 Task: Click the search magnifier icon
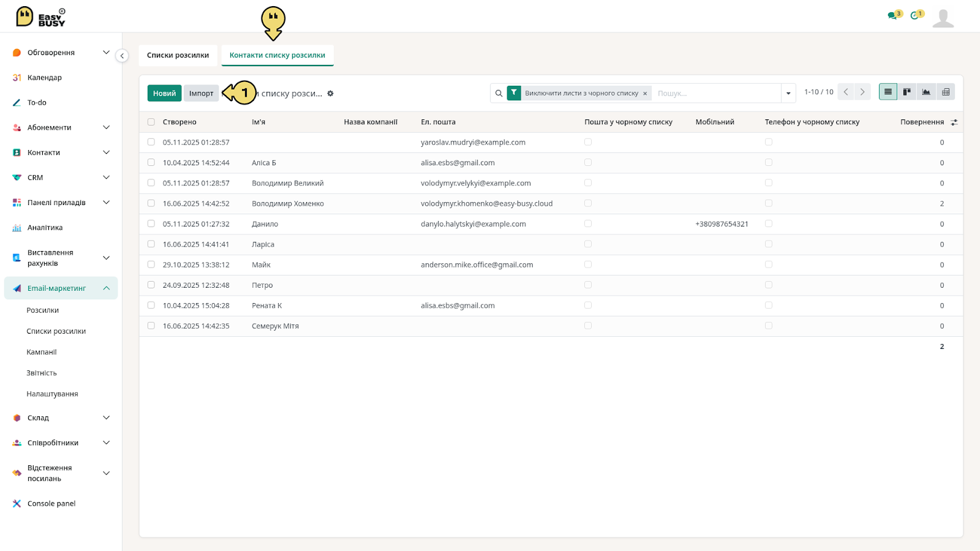(499, 93)
